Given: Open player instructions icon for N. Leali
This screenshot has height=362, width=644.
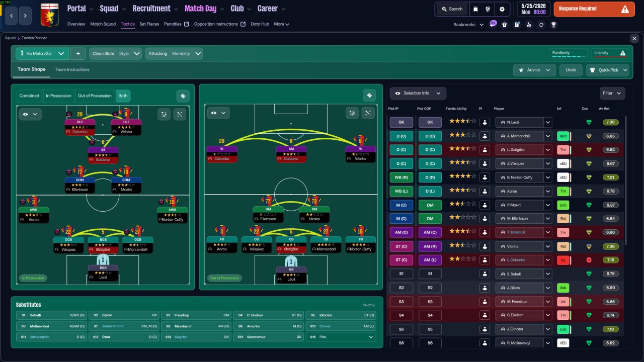Looking at the screenshot, I should point(485,122).
